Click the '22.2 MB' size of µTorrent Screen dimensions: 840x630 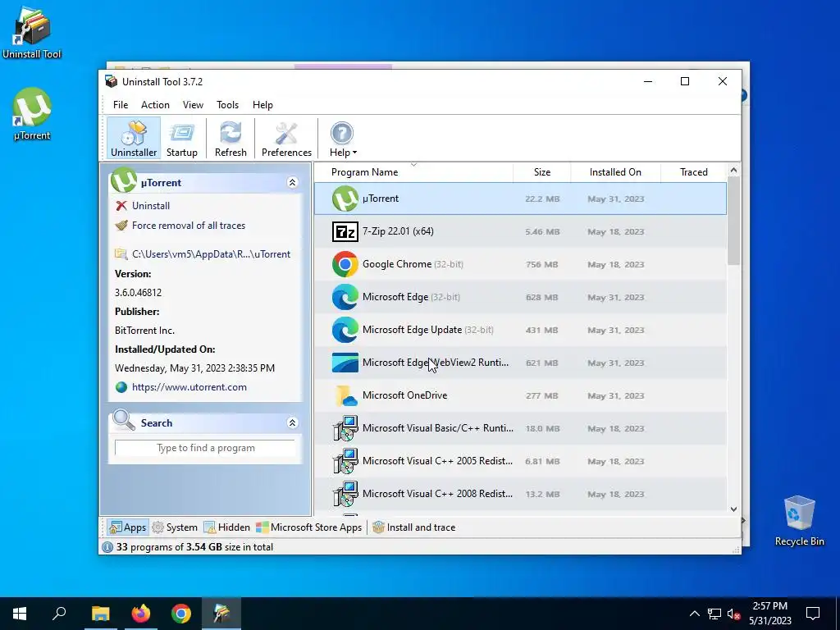point(542,199)
